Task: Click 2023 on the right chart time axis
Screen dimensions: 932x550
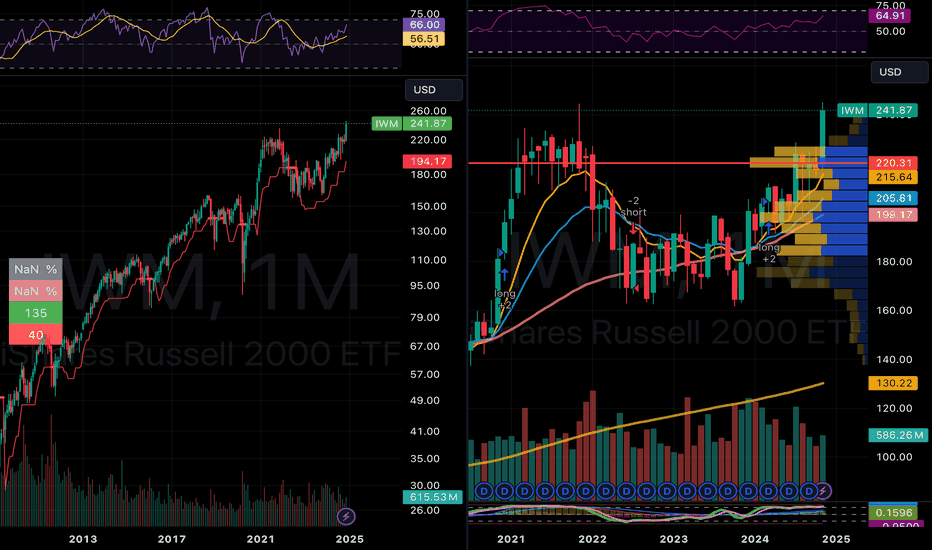Action: pos(673,539)
